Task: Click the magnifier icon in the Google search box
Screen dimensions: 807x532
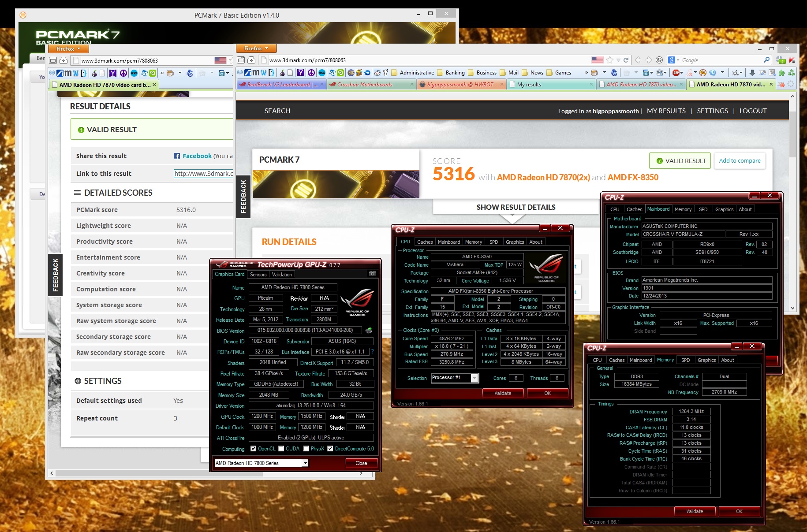Action: (x=767, y=60)
